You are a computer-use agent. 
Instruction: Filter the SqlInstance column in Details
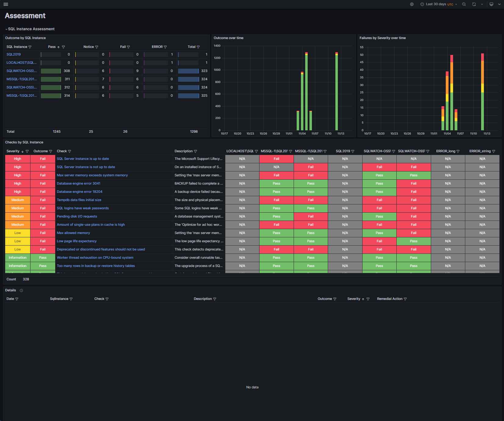[x=71, y=299]
